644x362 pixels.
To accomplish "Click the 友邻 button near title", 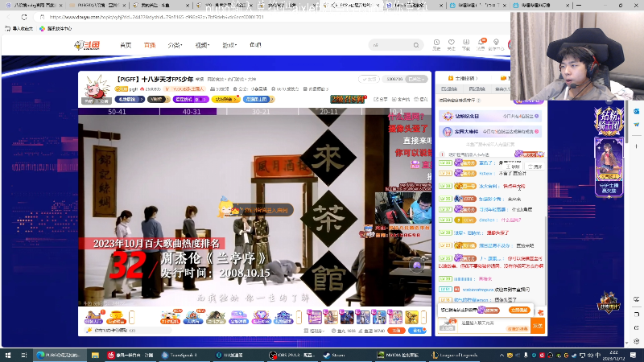I will [x=369, y=79].
